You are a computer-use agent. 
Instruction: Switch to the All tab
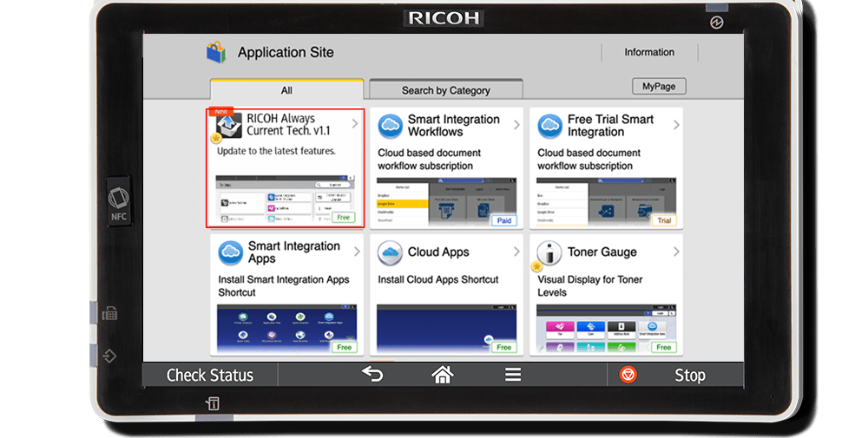[286, 90]
